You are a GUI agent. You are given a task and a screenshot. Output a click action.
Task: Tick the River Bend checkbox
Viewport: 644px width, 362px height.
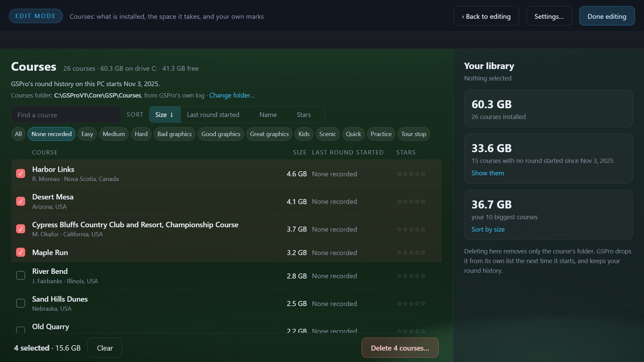coord(21,276)
